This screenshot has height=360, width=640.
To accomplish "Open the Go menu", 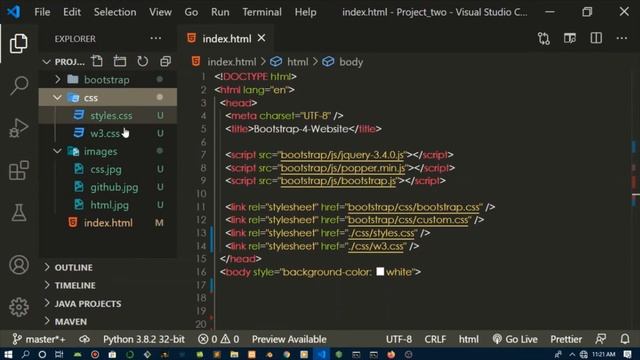I will 191,12.
